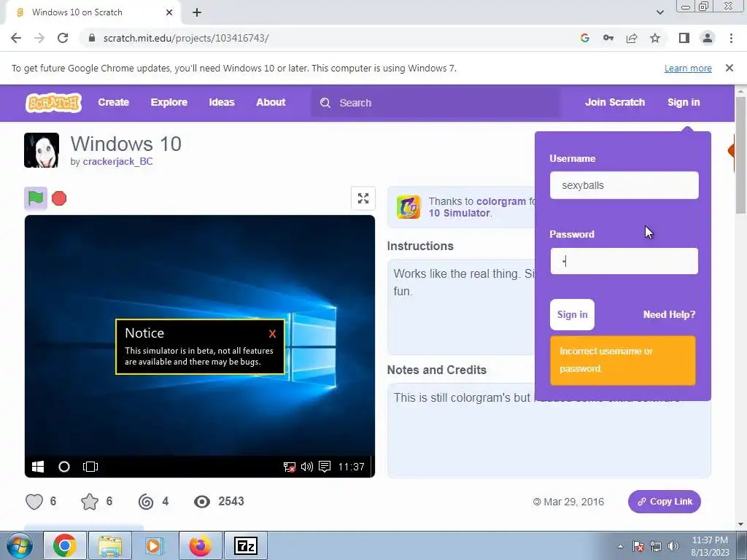Click the Task View icon in the simulator
The image size is (747, 560).
pos(90,467)
